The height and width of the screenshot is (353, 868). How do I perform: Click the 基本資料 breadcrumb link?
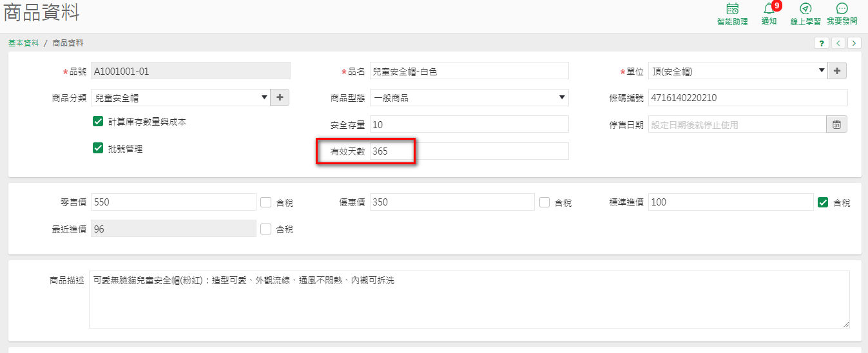click(x=24, y=43)
